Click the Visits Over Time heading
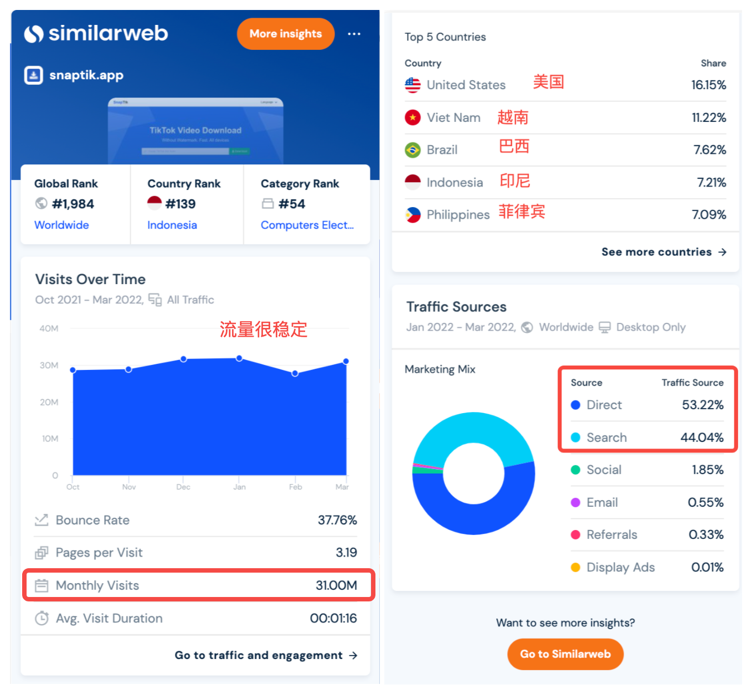Viewport: 752px width, 700px height. tap(90, 279)
